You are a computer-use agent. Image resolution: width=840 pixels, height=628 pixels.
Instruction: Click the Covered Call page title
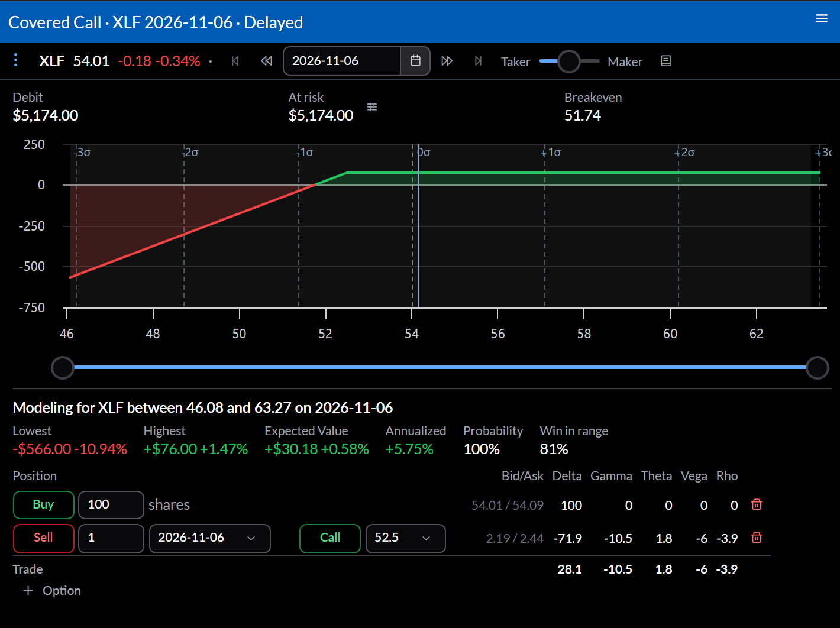[156, 22]
